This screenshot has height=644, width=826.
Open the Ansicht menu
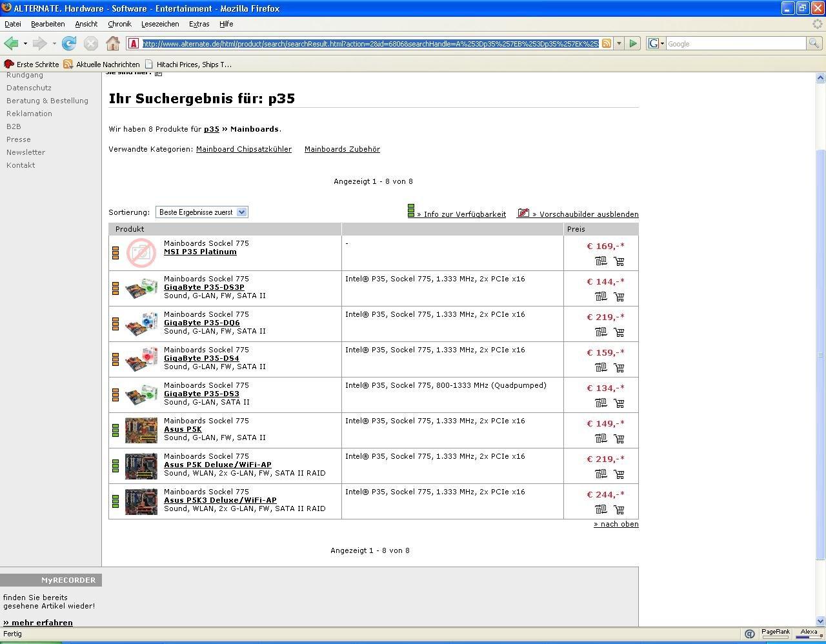click(86, 24)
